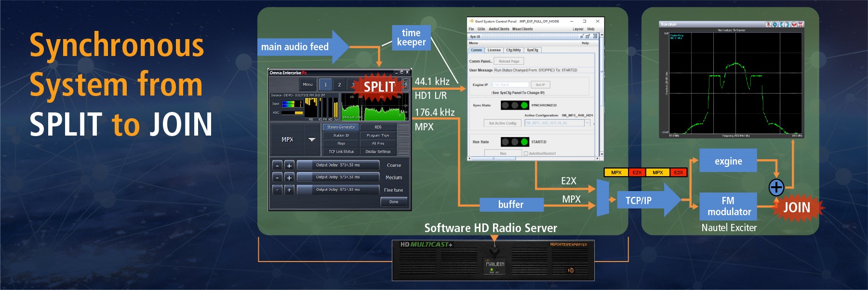
Task: Select the Stereo Generator button
Action: [341, 127]
